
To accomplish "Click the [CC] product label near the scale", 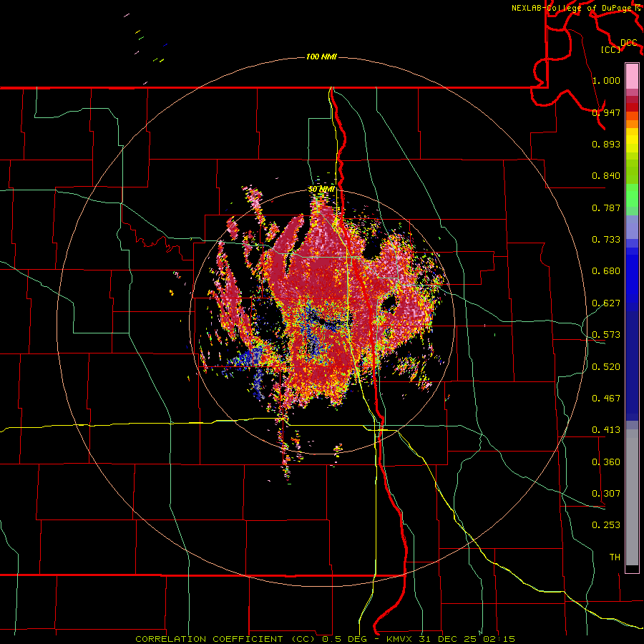I will click(x=611, y=49).
